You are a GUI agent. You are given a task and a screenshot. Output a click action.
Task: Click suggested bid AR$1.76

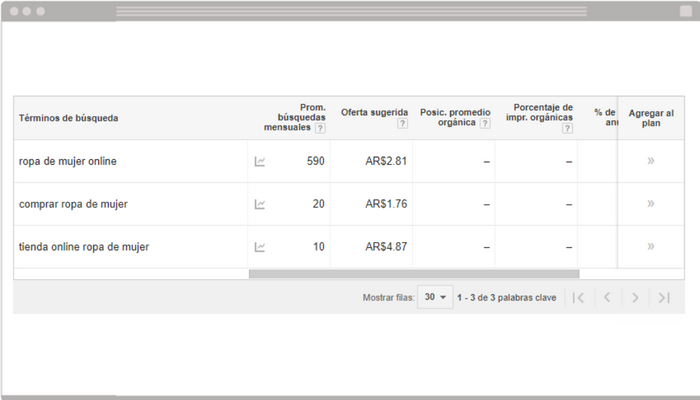(x=386, y=204)
